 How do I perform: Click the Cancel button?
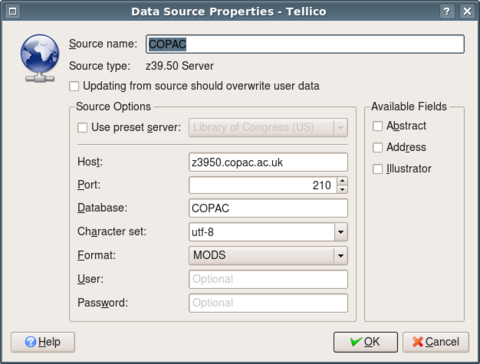tap(435, 342)
